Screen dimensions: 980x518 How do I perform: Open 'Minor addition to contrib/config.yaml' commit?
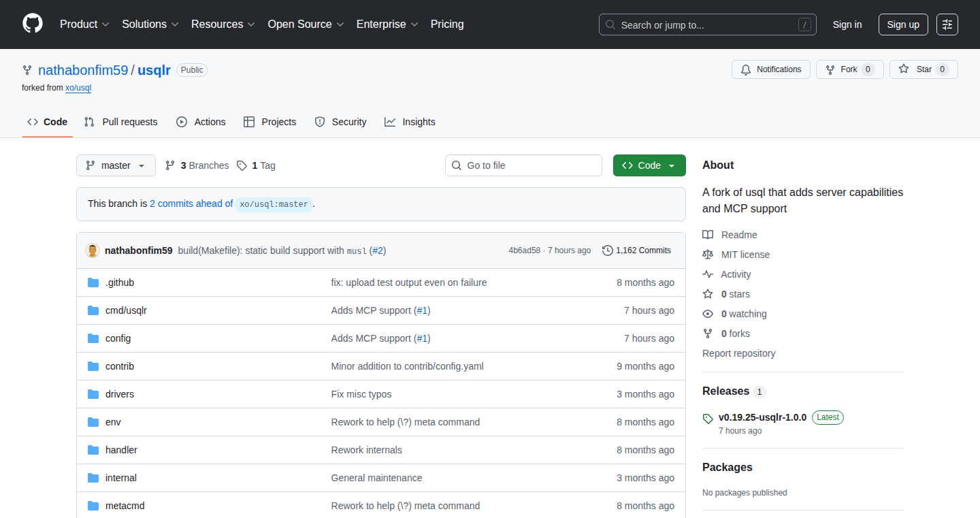[407, 366]
